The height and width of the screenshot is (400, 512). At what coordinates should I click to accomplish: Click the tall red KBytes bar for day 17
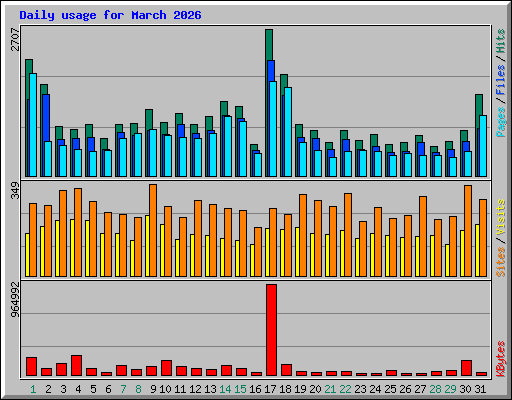point(271,330)
